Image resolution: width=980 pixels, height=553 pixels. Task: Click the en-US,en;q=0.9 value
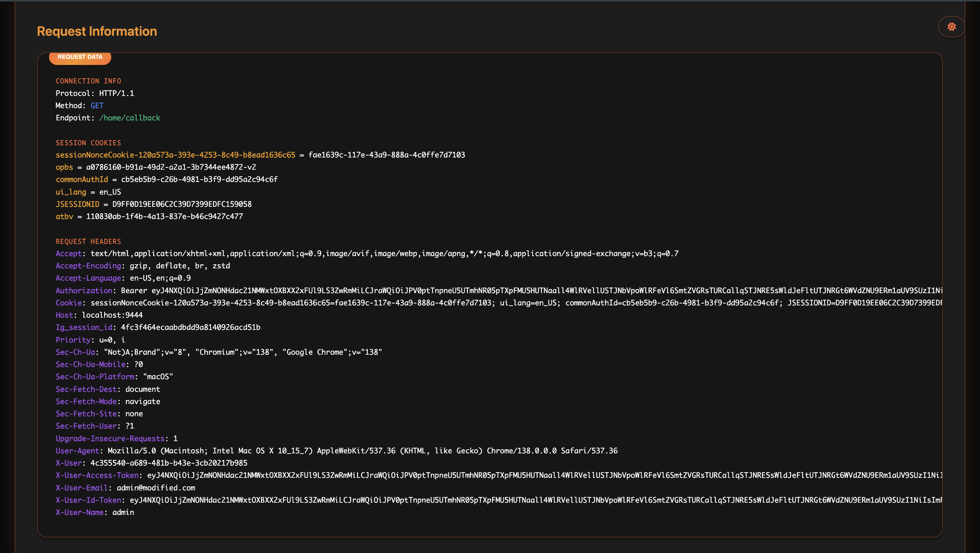coord(160,278)
